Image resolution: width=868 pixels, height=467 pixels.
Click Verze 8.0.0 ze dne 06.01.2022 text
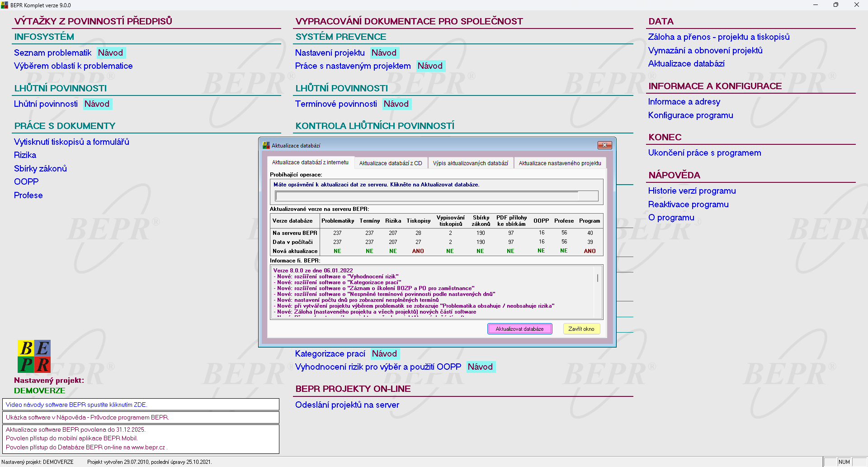(313, 271)
